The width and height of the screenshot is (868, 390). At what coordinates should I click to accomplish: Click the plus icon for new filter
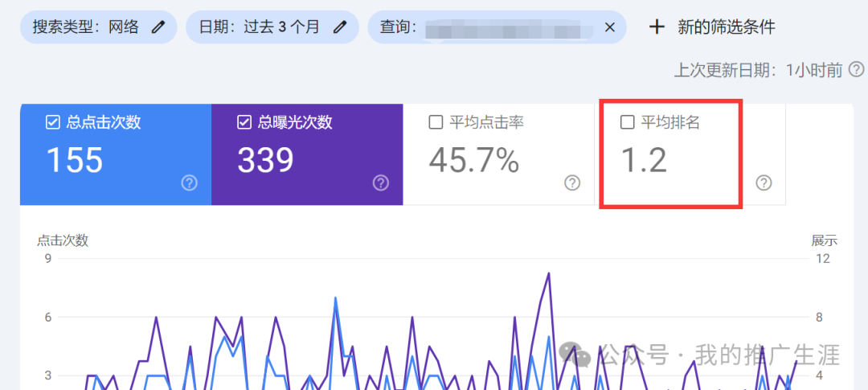657,27
